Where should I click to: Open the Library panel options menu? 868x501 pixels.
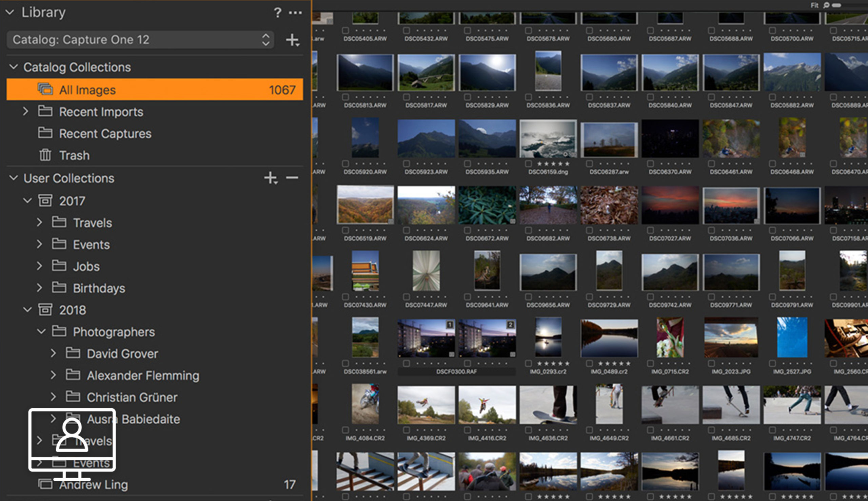click(295, 13)
